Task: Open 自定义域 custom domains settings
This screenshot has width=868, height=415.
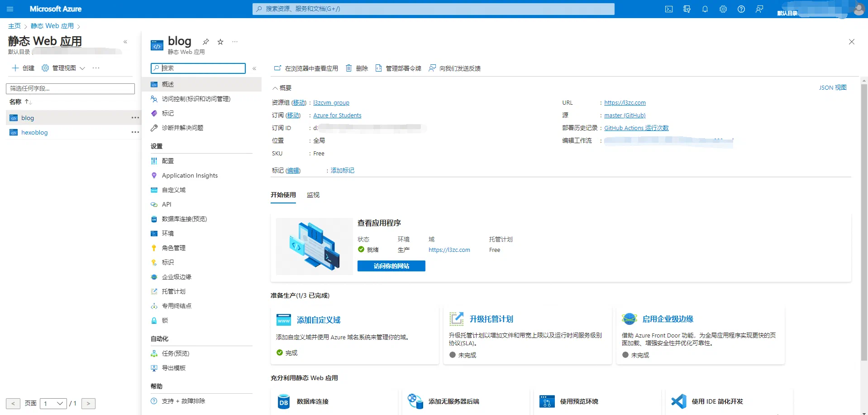Action: pyautogui.click(x=174, y=189)
